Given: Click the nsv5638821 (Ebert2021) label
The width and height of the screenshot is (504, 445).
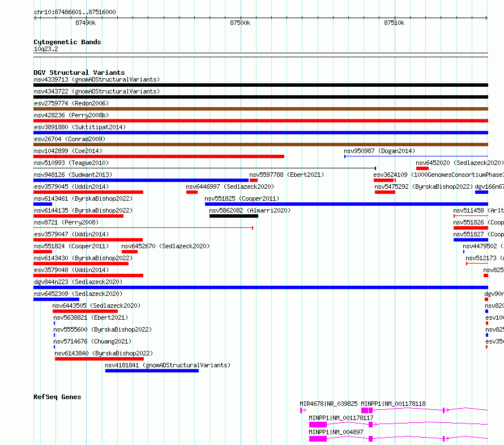Looking at the screenshot, I should (x=91, y=317).
